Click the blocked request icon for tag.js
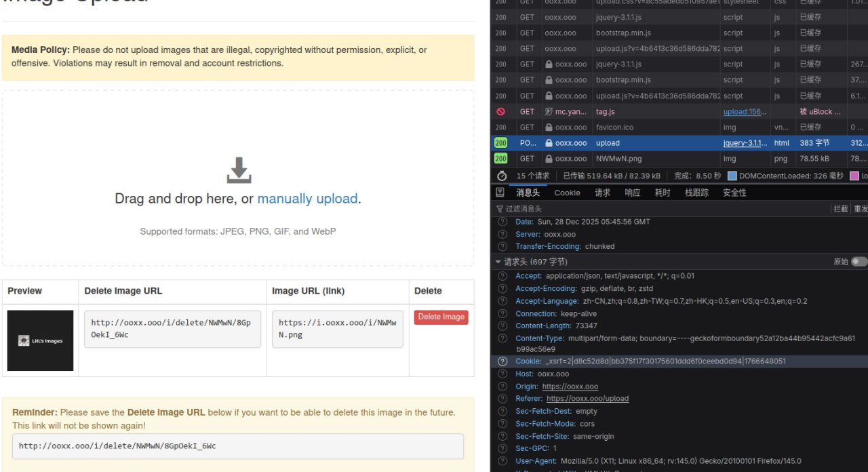The image size is (868, 472). tap(500, 112)
